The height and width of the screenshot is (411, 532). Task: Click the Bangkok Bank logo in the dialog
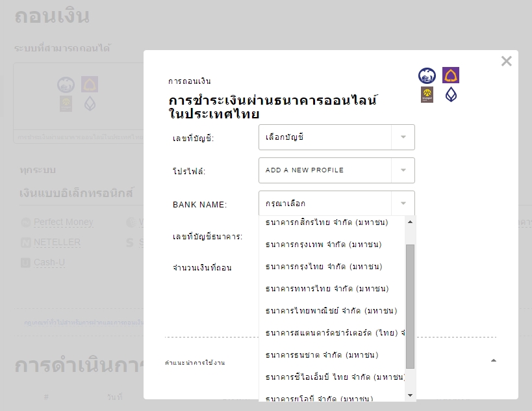(x=451, y=94)
